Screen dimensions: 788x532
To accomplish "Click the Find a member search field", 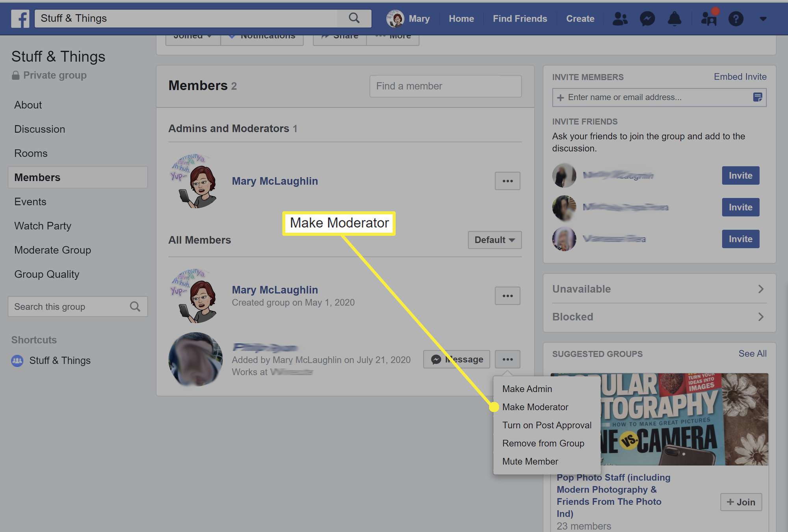I will (x=445, y=86).
